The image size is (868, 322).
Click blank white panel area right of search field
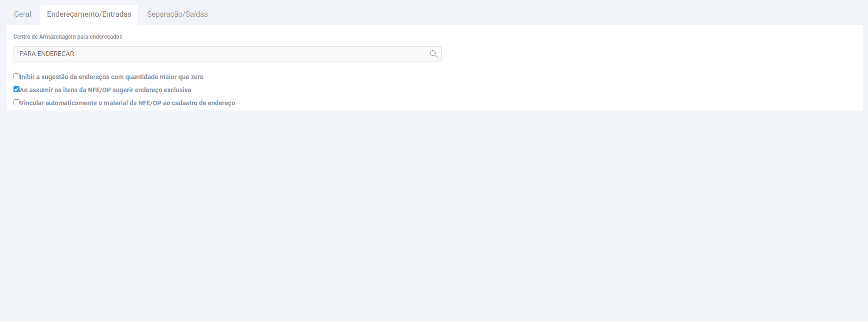(652, 54)
